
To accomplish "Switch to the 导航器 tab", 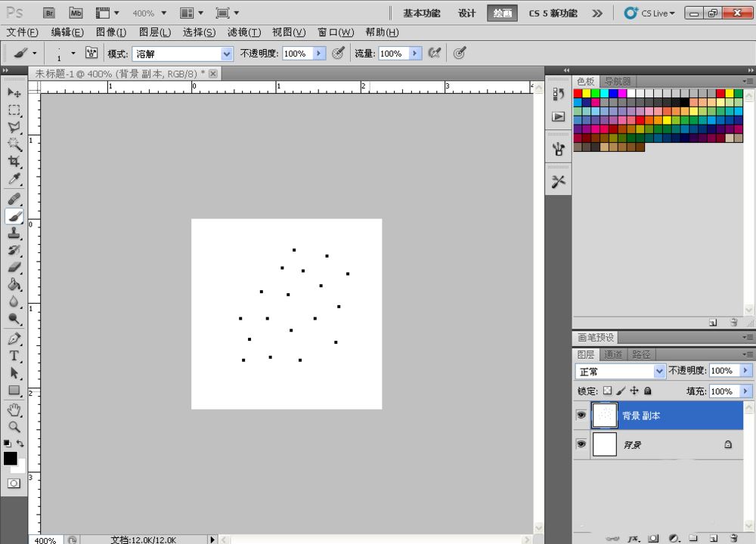I will click(618, 82).
